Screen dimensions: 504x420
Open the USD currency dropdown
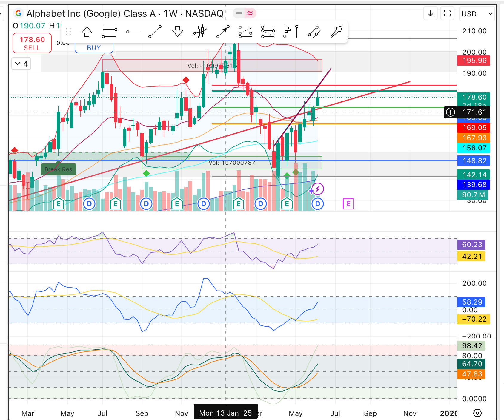pos(477,14)
